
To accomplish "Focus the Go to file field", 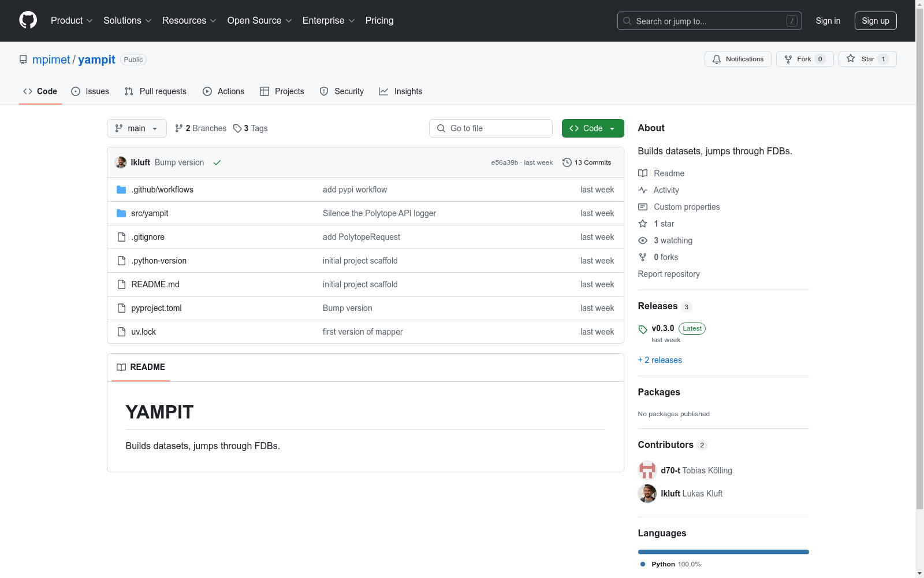I will [x=491, y=128].
